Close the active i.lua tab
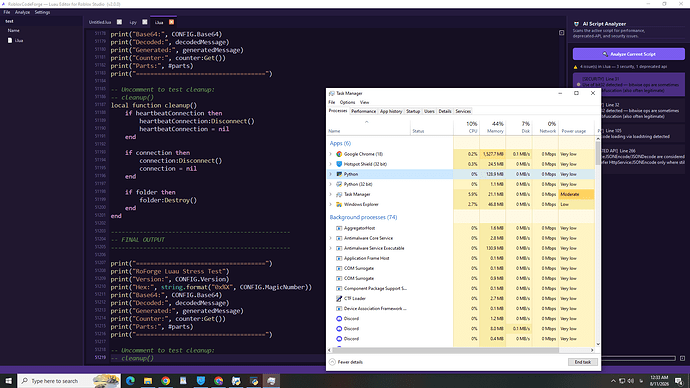The width and height of the screenshot is (690, 388). (x=172, y=22)
